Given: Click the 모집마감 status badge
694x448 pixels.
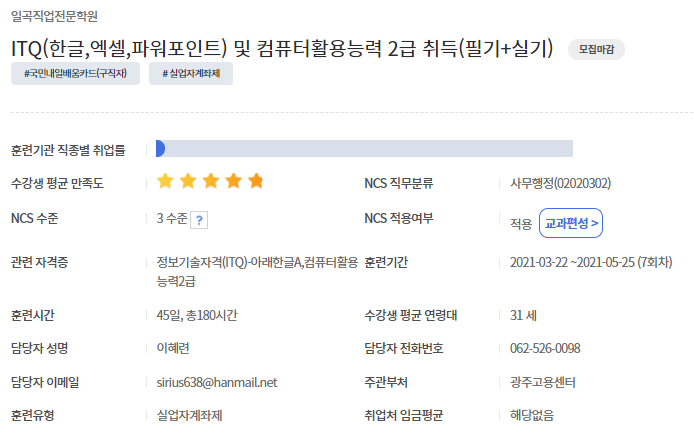Looking at the screenshot, I should tap(596, 49).
